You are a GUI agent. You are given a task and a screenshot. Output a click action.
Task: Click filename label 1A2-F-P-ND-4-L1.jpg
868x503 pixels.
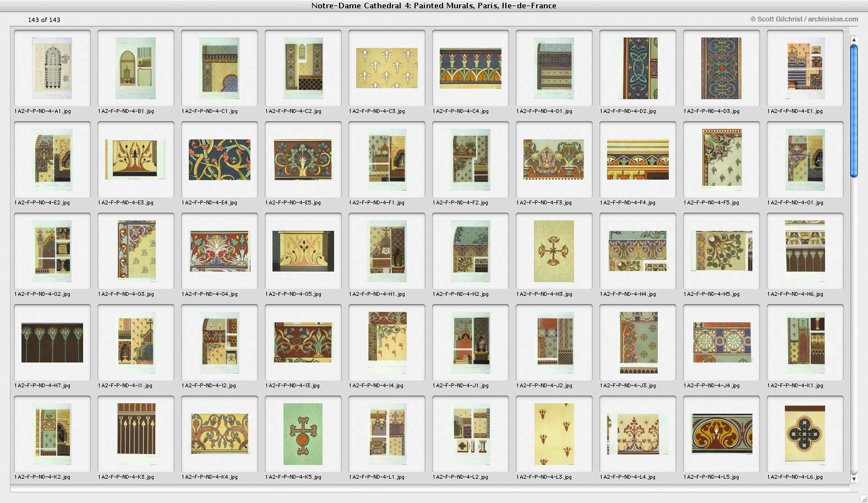tap(377, 477)
